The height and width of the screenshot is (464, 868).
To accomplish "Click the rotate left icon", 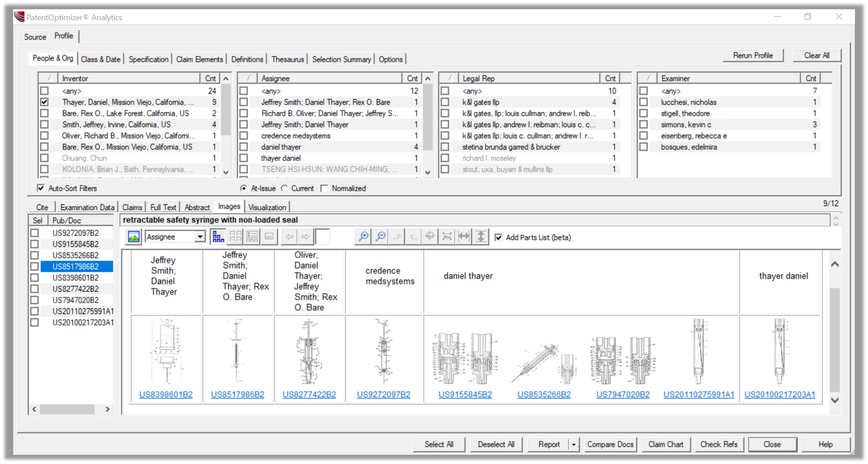I will click(397, 237).
